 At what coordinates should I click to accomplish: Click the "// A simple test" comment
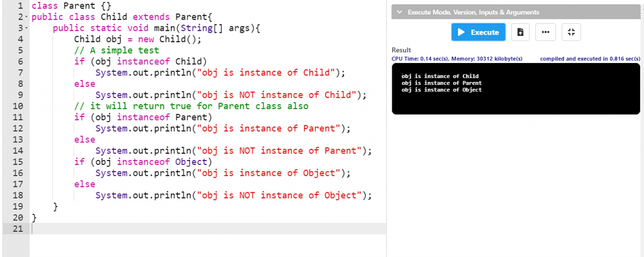click(x=116, y=50)
